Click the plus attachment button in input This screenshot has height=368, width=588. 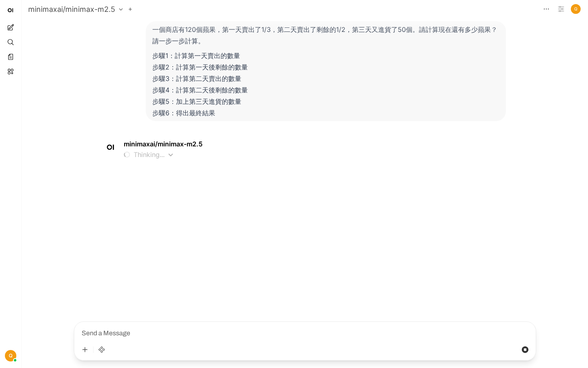(85, 350)
